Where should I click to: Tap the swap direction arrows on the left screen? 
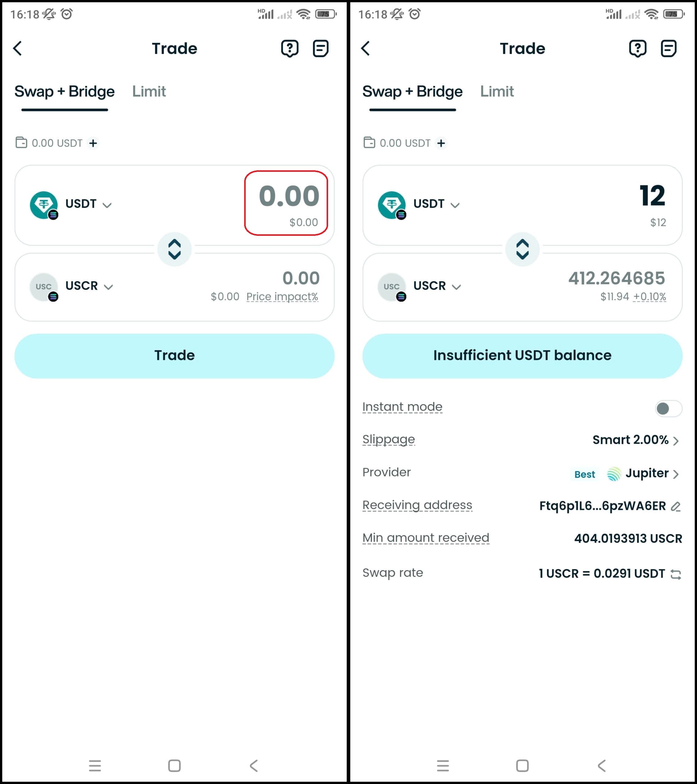pos(175,249)
